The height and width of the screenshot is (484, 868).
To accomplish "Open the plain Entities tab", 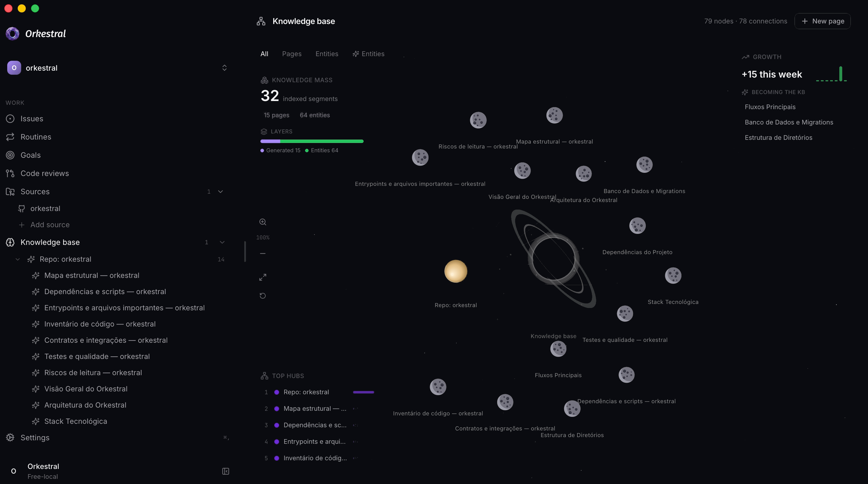I will [327, 54].
